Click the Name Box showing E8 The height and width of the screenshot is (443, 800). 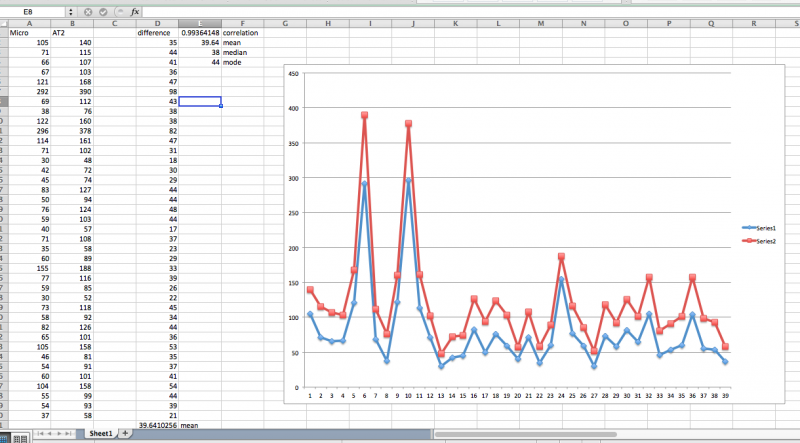30,11
